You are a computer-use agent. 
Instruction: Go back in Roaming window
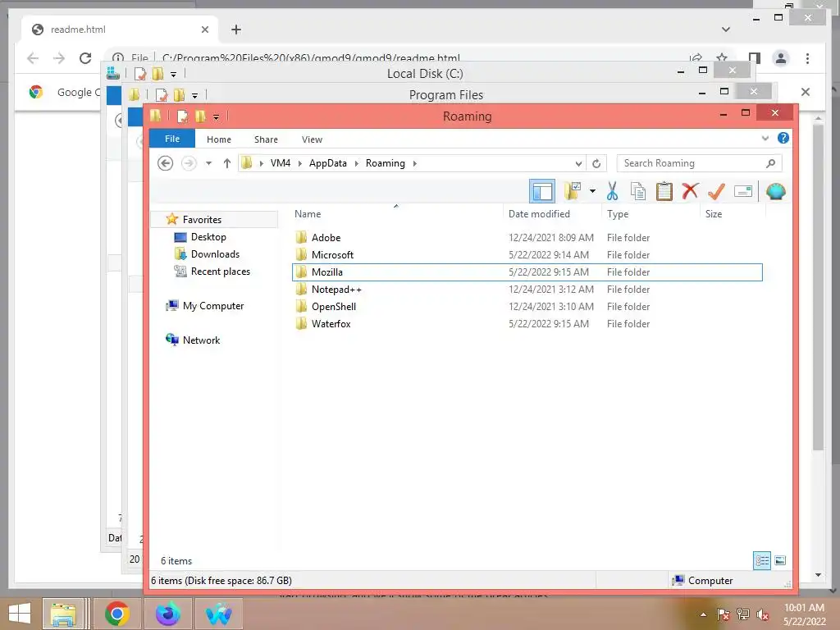click(165, 163)
